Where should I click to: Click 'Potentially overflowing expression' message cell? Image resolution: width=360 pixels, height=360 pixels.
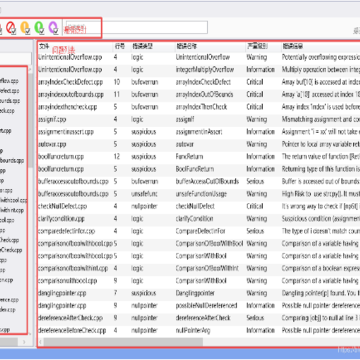(321, 57)
